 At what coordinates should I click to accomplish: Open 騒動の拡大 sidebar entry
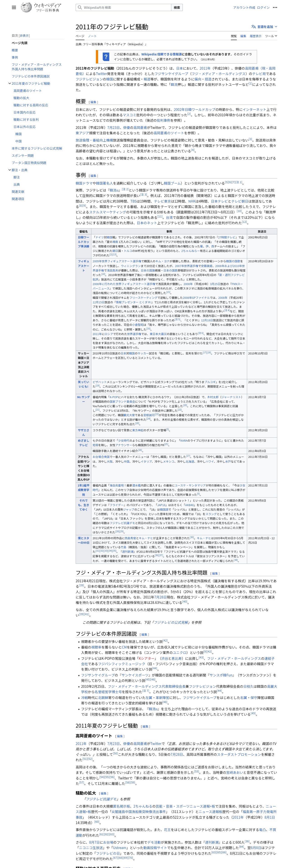[21, 98]
